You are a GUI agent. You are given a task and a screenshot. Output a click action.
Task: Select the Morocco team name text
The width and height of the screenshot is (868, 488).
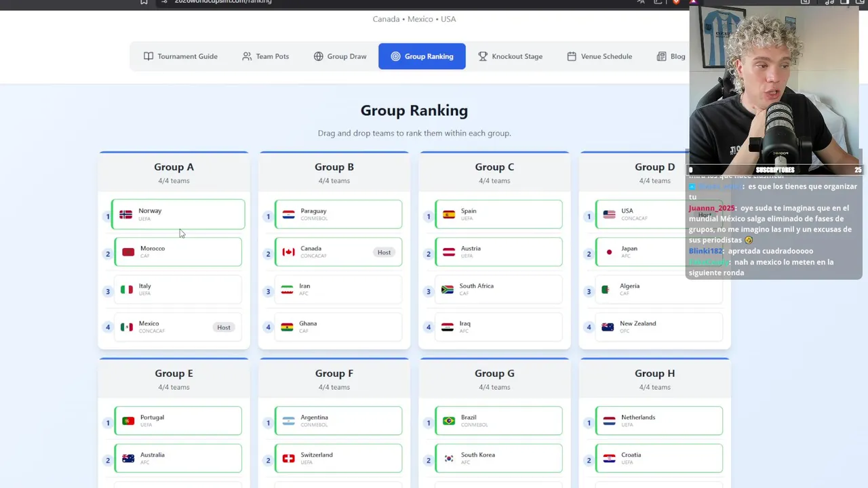pos(153,249)
